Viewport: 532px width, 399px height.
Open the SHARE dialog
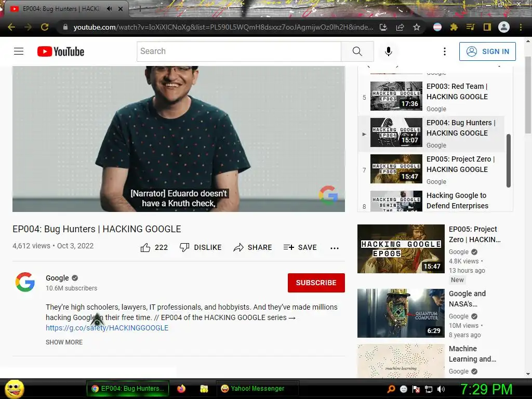point(253,248)
